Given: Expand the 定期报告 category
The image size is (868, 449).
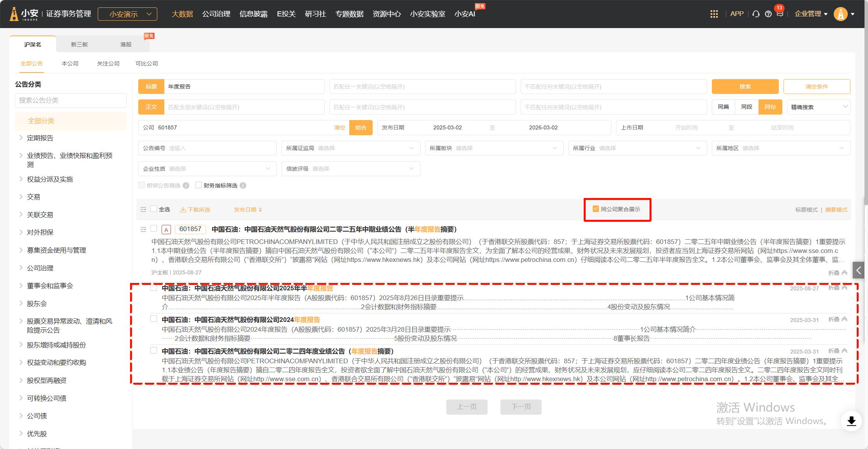Looking at the screenshot, I should 40,138.
